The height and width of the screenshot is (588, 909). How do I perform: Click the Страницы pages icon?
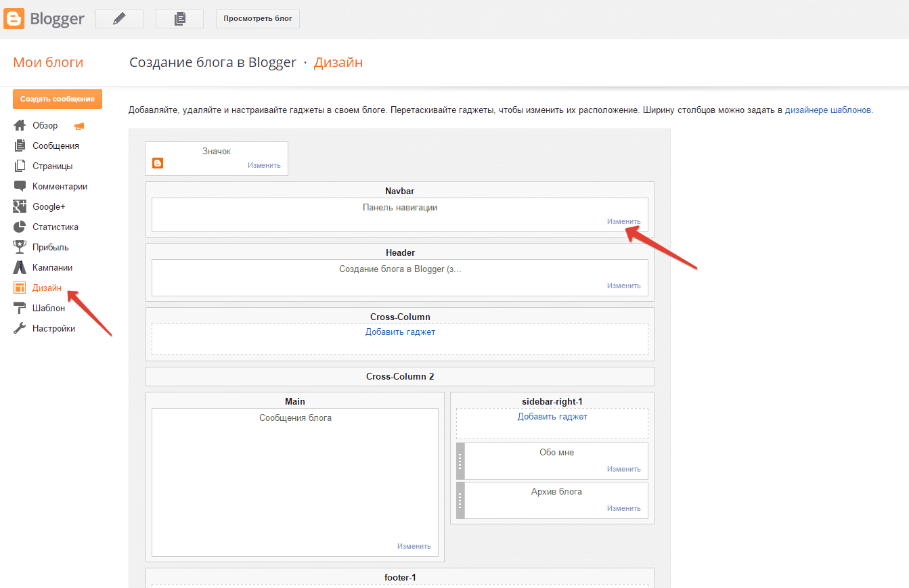20,166
